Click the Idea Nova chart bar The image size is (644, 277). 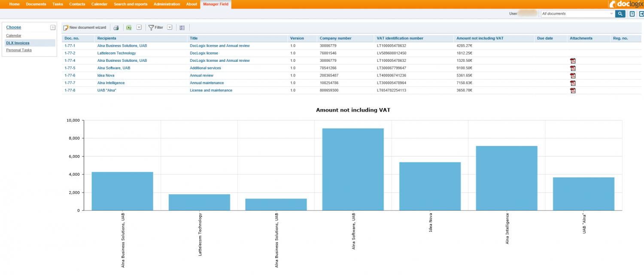click(430, 186)
